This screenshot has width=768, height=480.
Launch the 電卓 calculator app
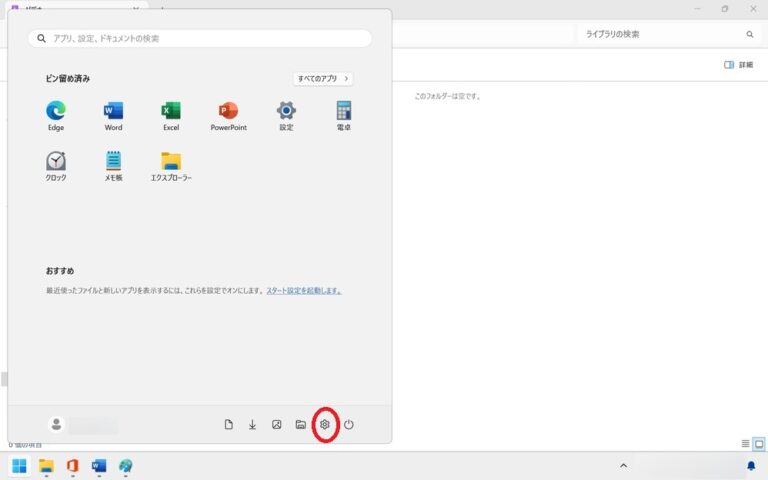click(344, 112)
